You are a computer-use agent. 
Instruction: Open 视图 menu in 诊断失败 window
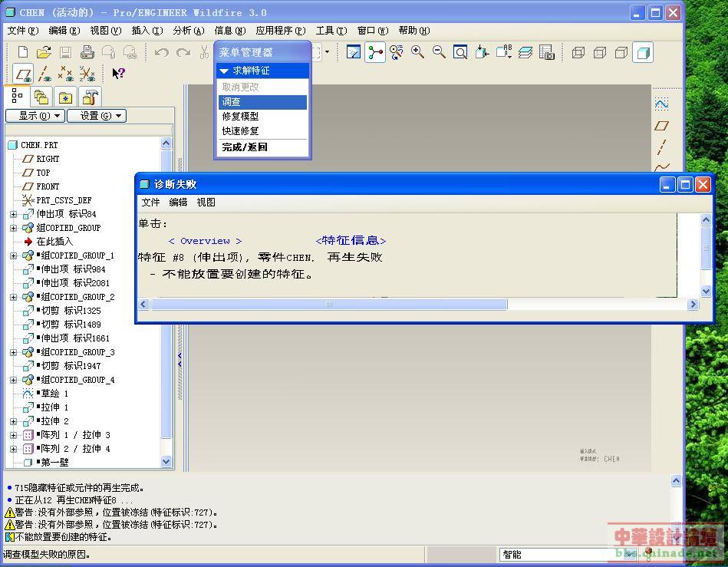click(x=206, y=203)
